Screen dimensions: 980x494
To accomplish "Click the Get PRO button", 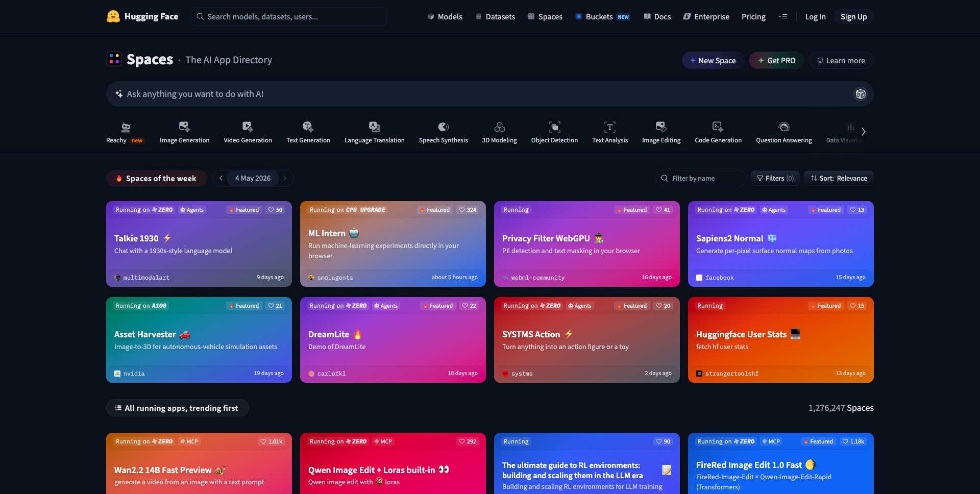I will click(x=776, y=60).
